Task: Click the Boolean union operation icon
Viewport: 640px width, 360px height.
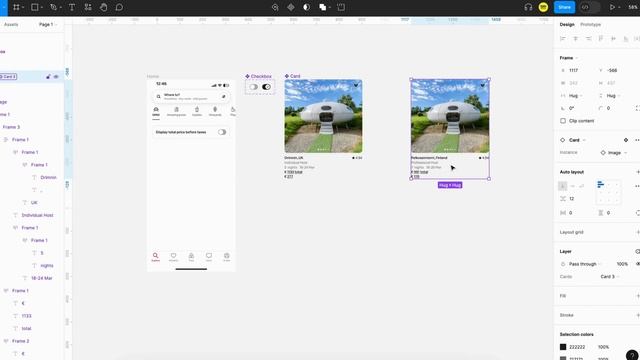Action: (322, 7)
